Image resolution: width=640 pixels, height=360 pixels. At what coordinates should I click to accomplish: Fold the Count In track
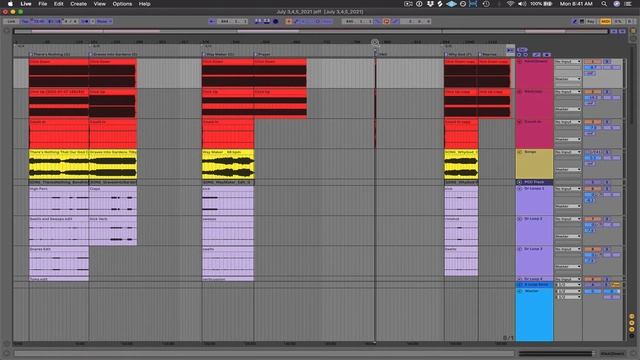(520, 122)
